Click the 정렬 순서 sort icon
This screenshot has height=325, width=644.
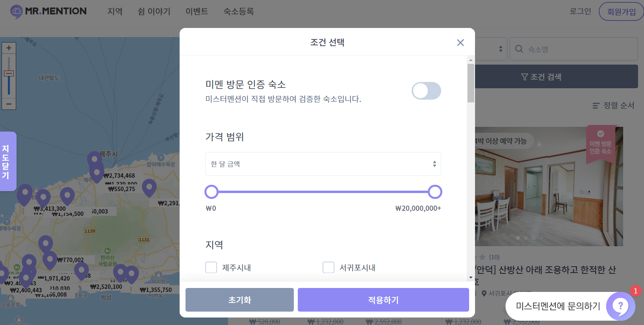click(x=596, y=106)
